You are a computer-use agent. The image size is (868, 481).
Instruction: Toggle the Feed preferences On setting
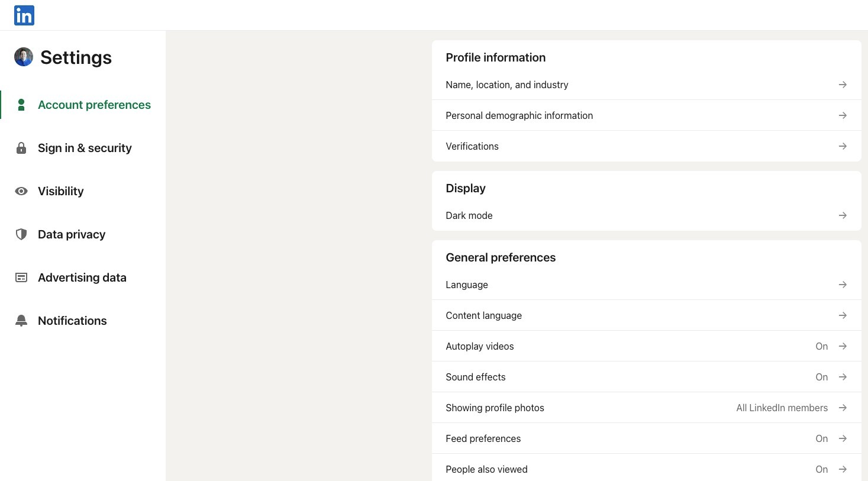coord(821,438)
